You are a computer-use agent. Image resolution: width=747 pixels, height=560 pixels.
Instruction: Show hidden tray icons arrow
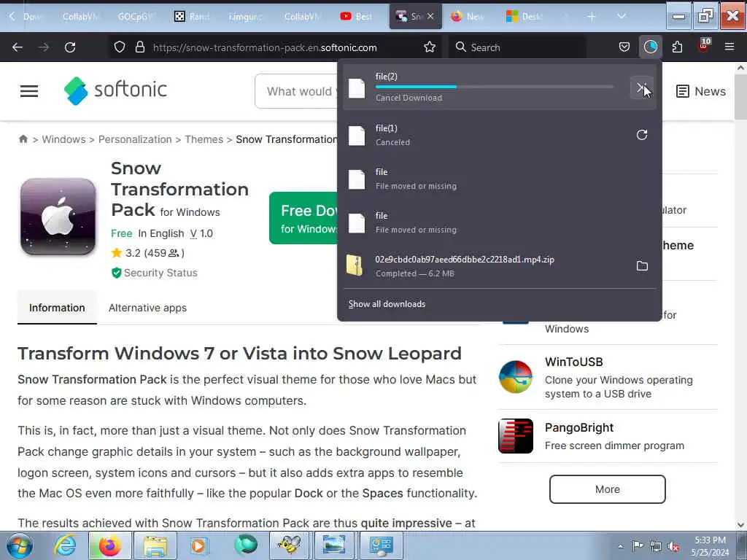[x=620, y=546]
